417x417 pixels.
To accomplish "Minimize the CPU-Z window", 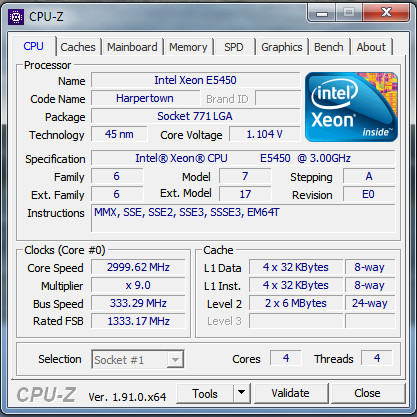I will (x=322, y=14).
